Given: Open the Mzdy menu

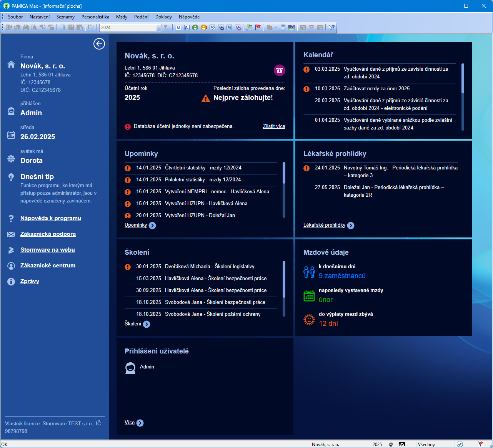Looking at the screenshot, I should tap(122, 17).
